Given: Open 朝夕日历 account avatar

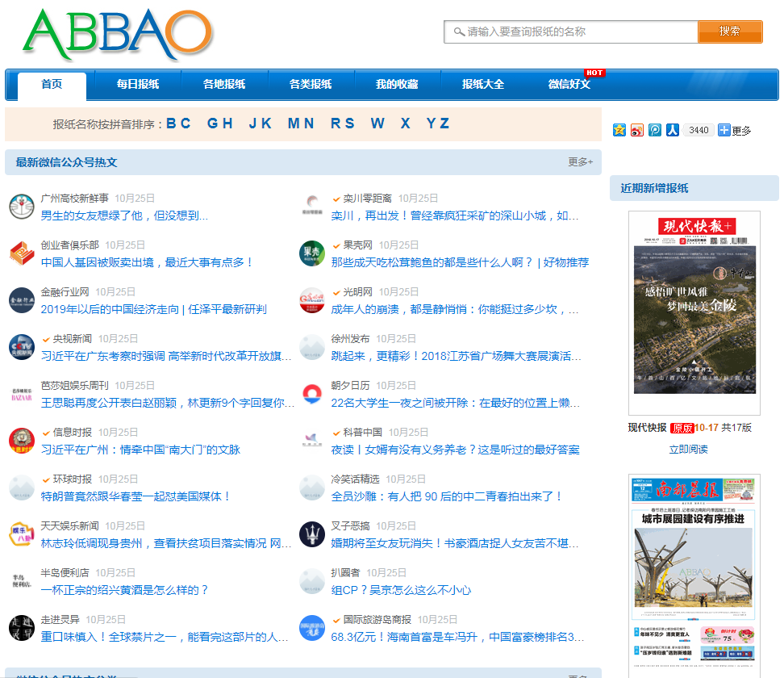Looking at the screenshot, I should (x=312, y=394).
